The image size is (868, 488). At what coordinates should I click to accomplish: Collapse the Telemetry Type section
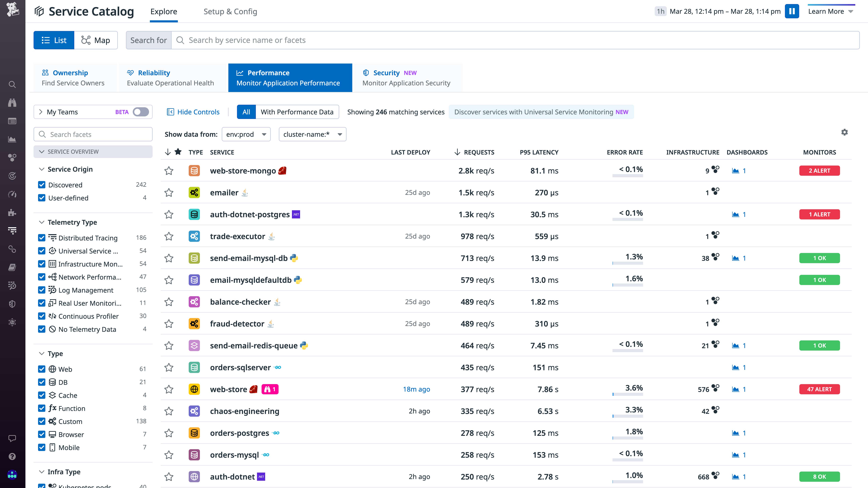click(41, 222)
